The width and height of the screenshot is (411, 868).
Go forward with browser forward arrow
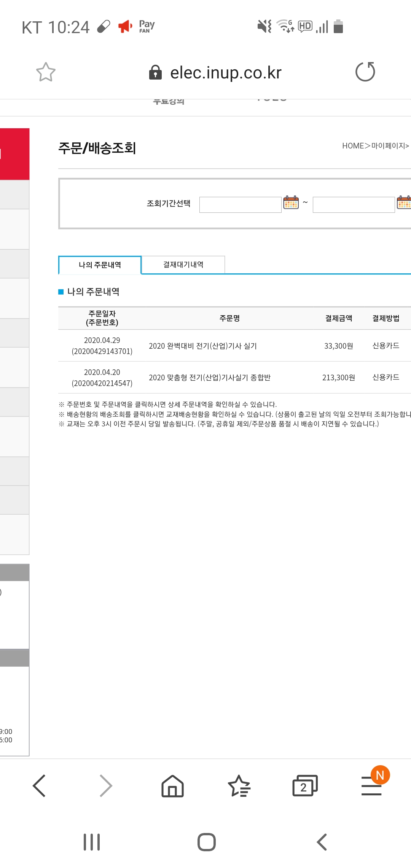pos(106,785)
